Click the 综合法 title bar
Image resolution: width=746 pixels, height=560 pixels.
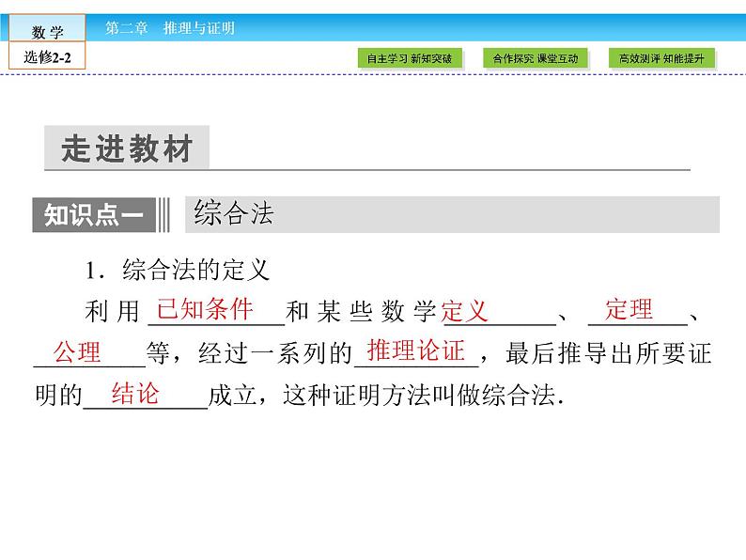[x=451, y=214]
